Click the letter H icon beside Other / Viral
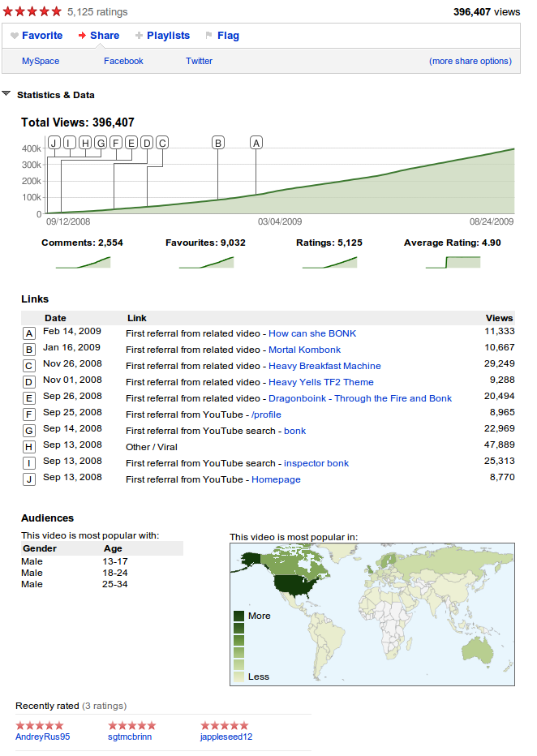Screen dimensions: 537x756 click(x=29, y=447)
